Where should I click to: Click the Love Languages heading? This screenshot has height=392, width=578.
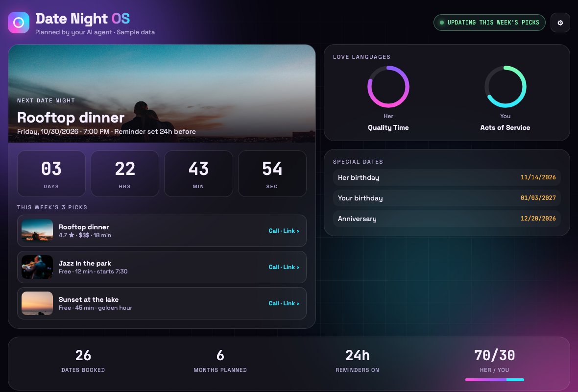click(361, 57)
